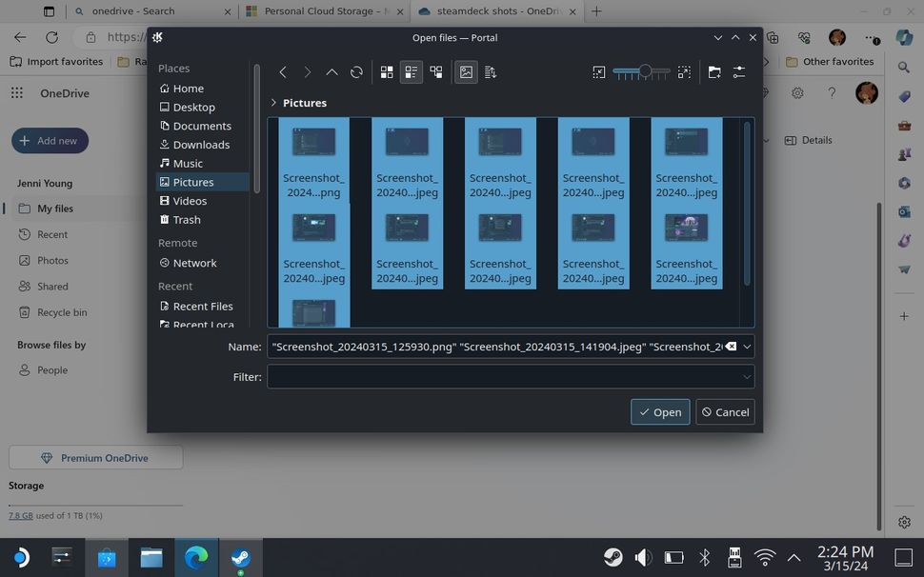The image size is (924, 577).
Task: Select Recent Files from sidebar
Action: click(x=202, y=306)
